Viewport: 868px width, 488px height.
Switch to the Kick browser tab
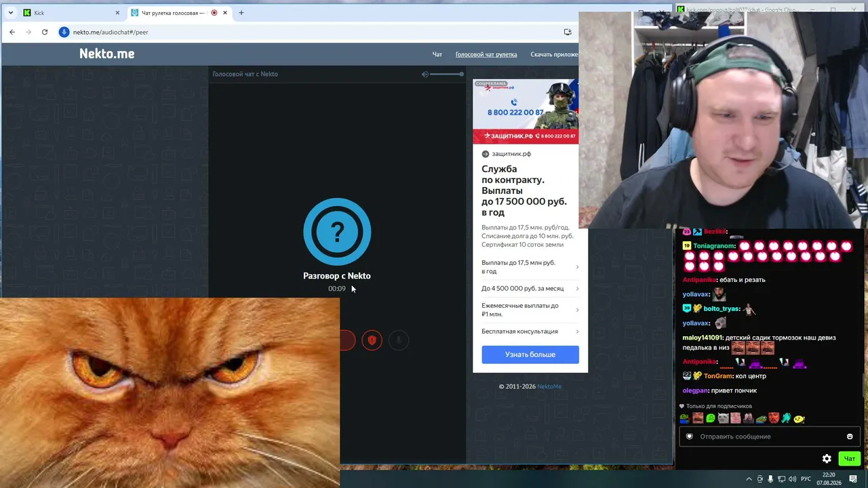coord(71,13)
